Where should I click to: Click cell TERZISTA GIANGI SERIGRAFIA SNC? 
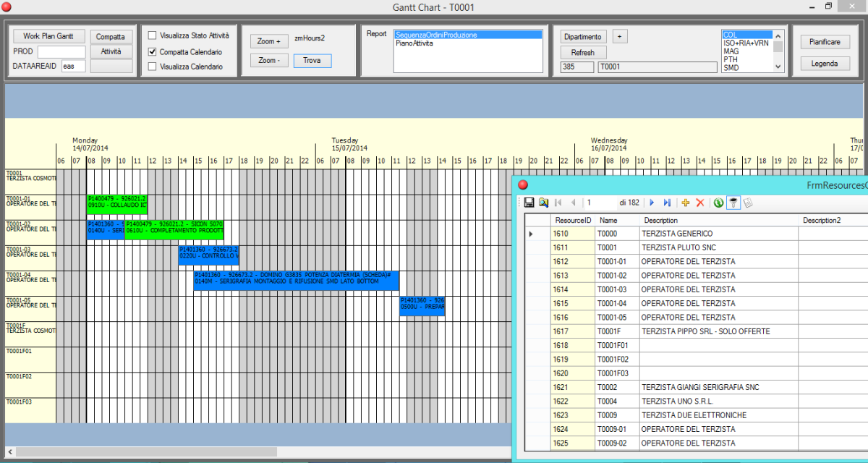tap(719, 388)
